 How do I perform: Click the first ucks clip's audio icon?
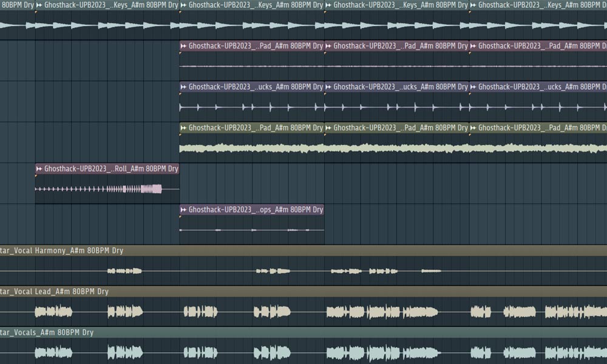pos(183,87)
